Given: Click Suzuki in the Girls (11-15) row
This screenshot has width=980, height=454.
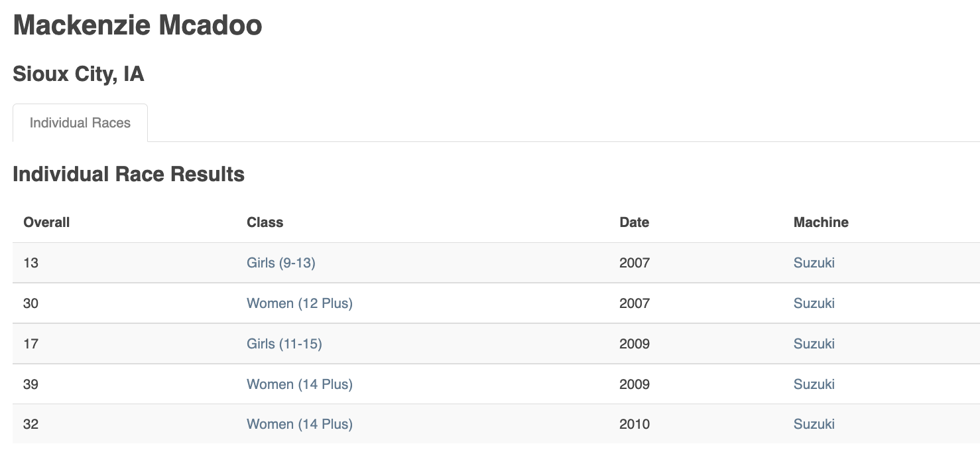Looking at the screenshot, I should [814, 344].
